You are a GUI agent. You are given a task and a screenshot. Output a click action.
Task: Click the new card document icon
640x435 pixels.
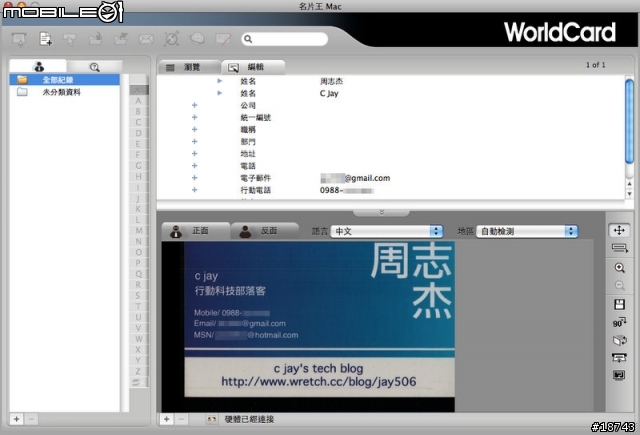coord(45,39)
